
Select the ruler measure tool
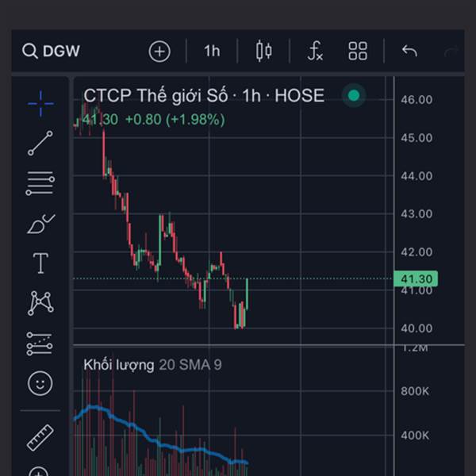[x=40, y=437]
